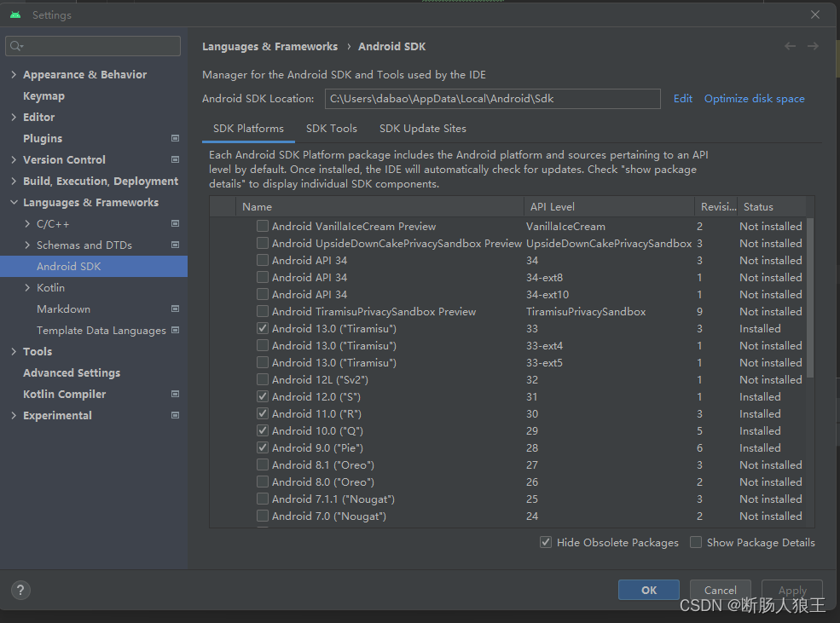Click the help question mark icon

[20, 590]
